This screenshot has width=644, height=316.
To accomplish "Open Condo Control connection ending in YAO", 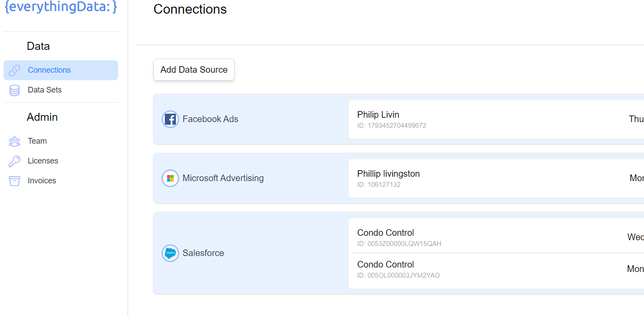I will [x=386, y=265].
